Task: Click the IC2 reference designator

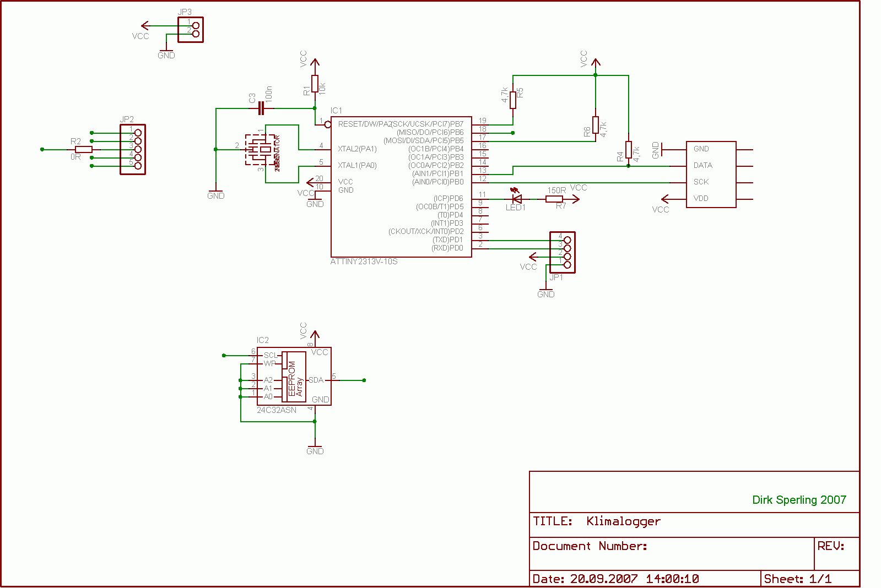Action: click(x=263, y=340)
